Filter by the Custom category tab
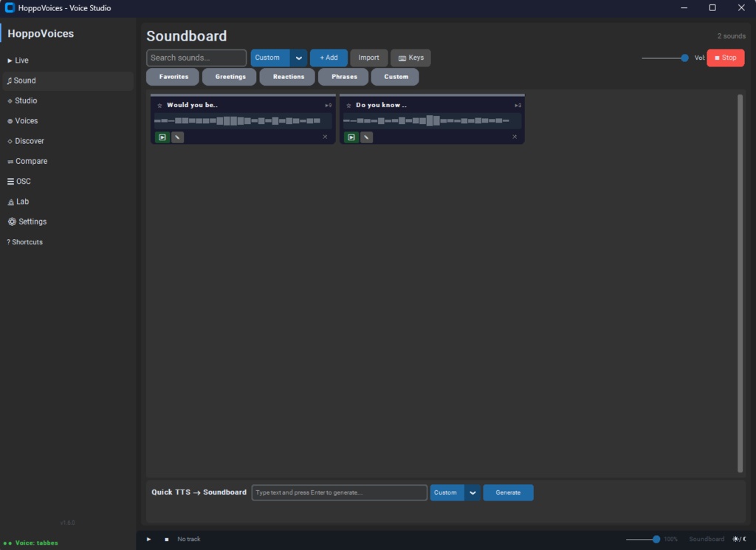Screen dimensions: 756x550 point(396,77)
